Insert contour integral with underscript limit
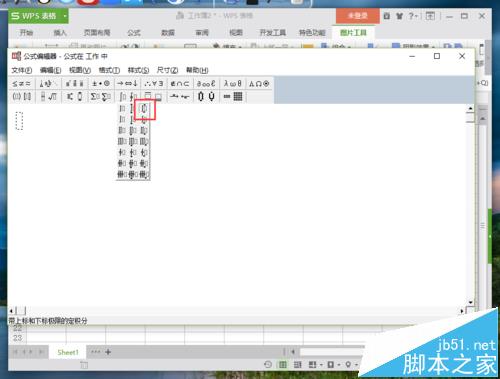This screenshot has width=500, height=379. pos(133,152)
